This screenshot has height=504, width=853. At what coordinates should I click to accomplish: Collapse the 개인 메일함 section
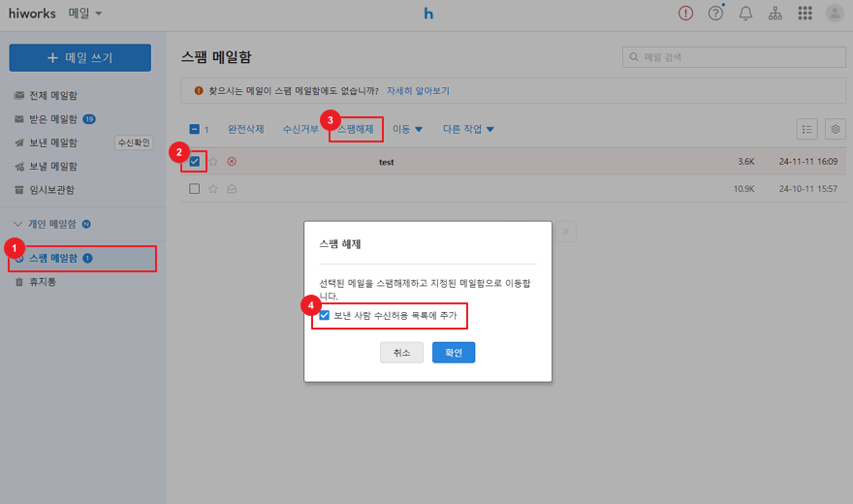pos(18,224)
